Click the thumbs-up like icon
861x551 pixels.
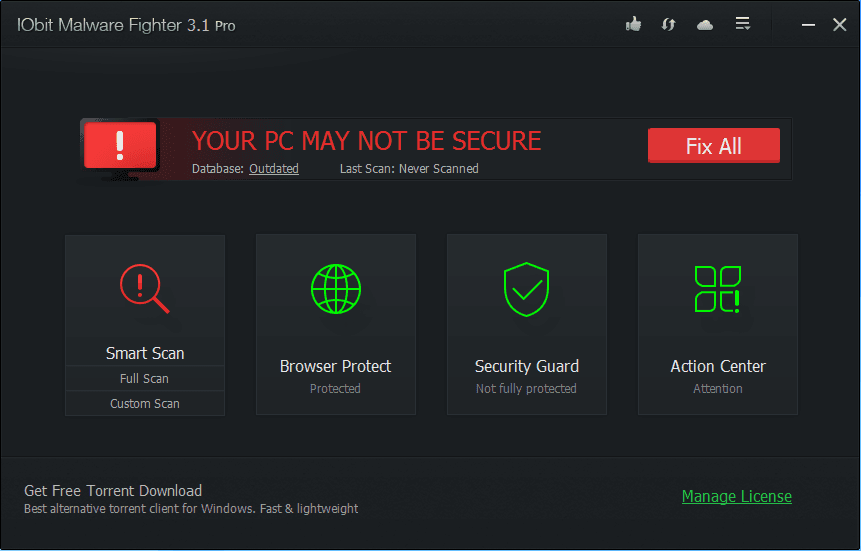(x=633, y=24)
